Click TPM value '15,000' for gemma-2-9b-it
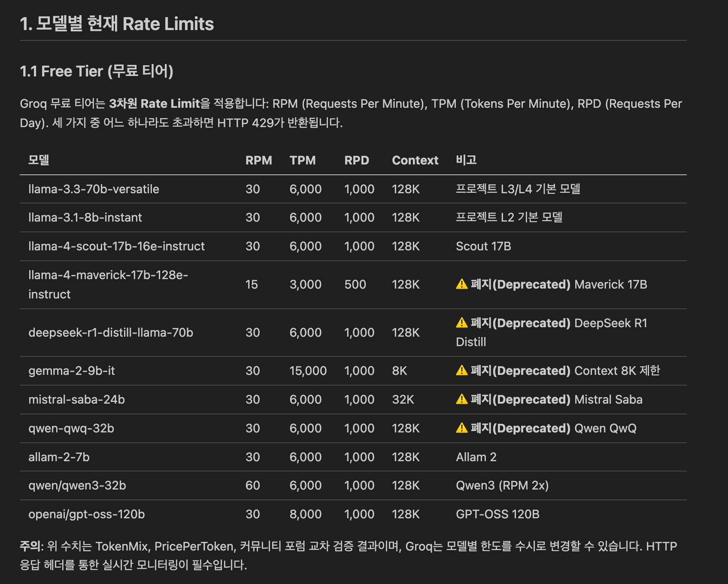 (308, 371)
